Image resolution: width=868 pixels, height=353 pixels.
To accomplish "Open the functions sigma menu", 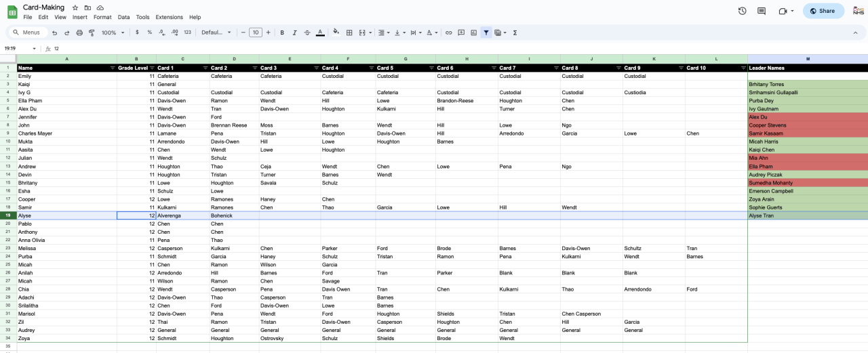I will pyautogui.click(x=515, y=33).
